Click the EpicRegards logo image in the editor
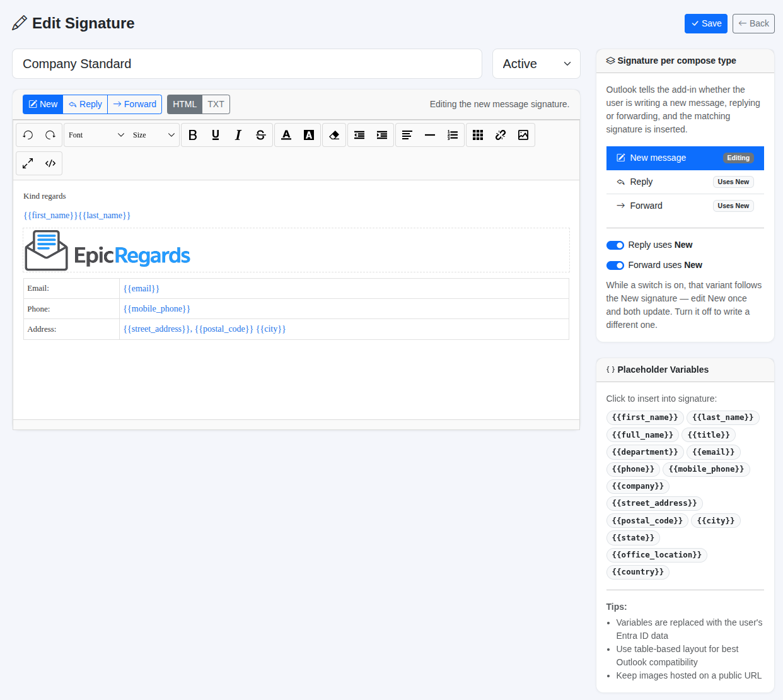783x700 pixels. pyautogui.click(x=108, y=250)
